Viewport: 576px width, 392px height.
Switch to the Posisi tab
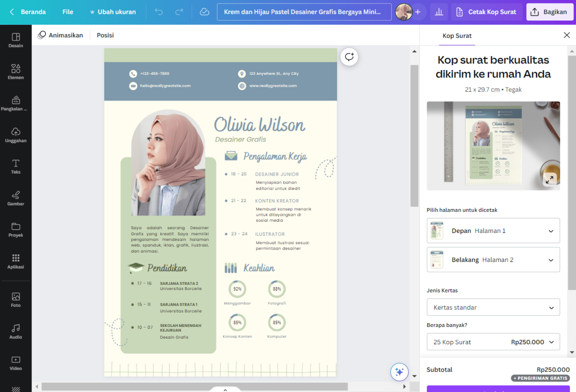[x=105, y=35]
